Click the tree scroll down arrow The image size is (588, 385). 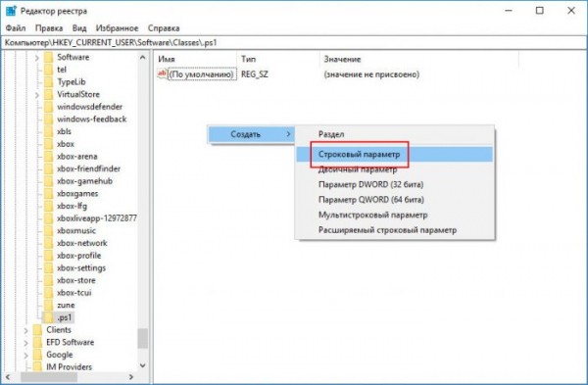(x=142, y=365)
